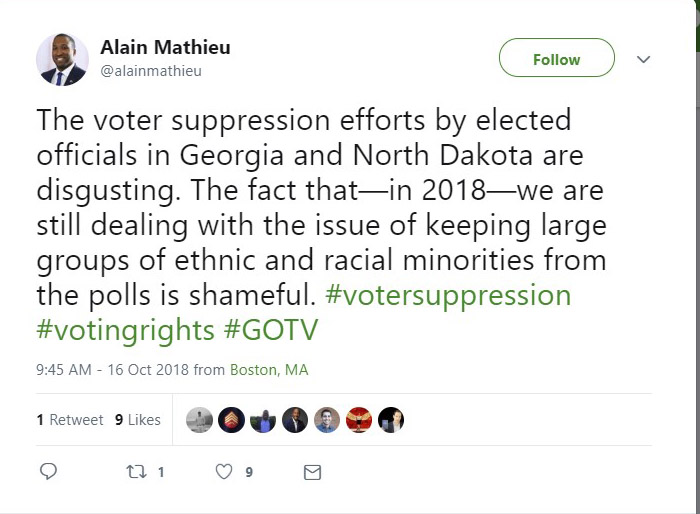Click the red winged-emblem liker avatar

[x=358, y=420]
